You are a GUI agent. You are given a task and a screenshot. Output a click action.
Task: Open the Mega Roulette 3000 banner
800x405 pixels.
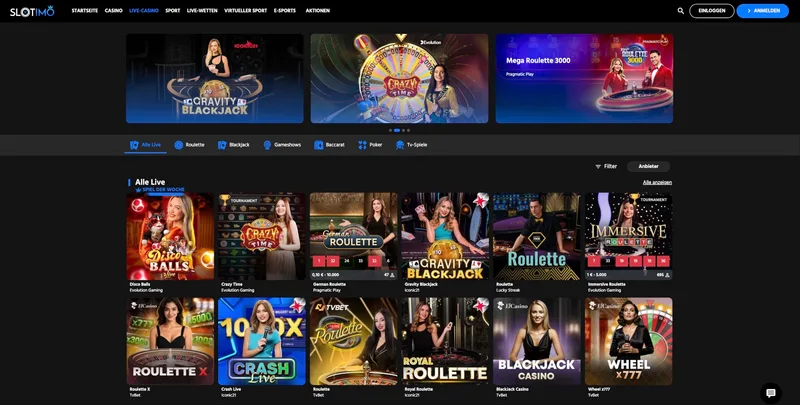pyautogui.click(x=584, y=79)
